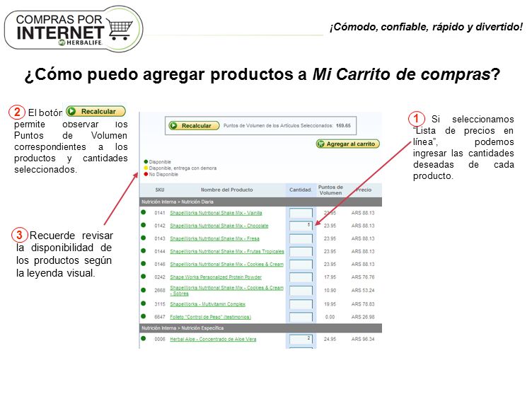The width and height of the screenshot is (532, 399).
Task: Click availability dot for SKU 0242 Protein Powder
Action: tap(144, 277)
